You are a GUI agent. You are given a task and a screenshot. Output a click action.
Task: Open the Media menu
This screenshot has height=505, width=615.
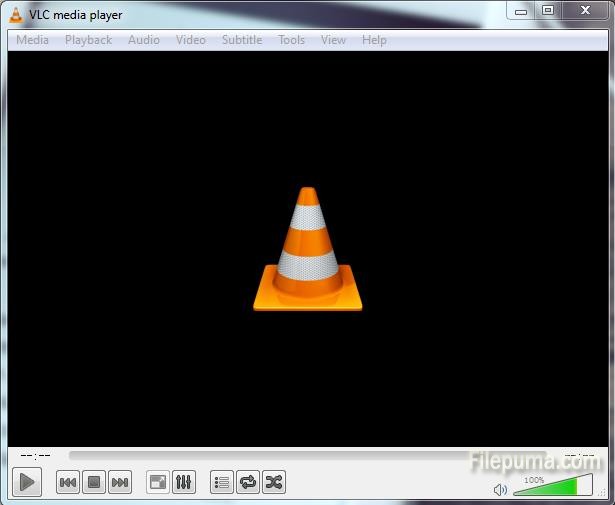click(33, 40)
